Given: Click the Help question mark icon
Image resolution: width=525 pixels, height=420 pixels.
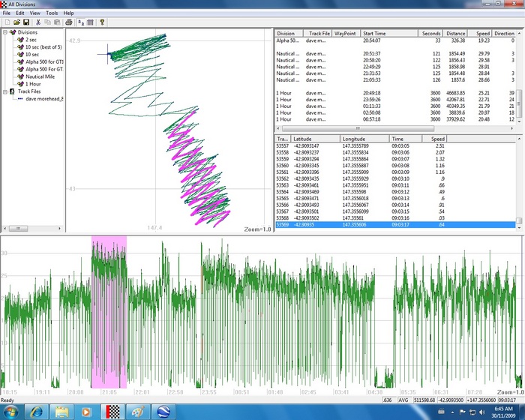Looking at the screenshot, I should [x=102, y=22].
